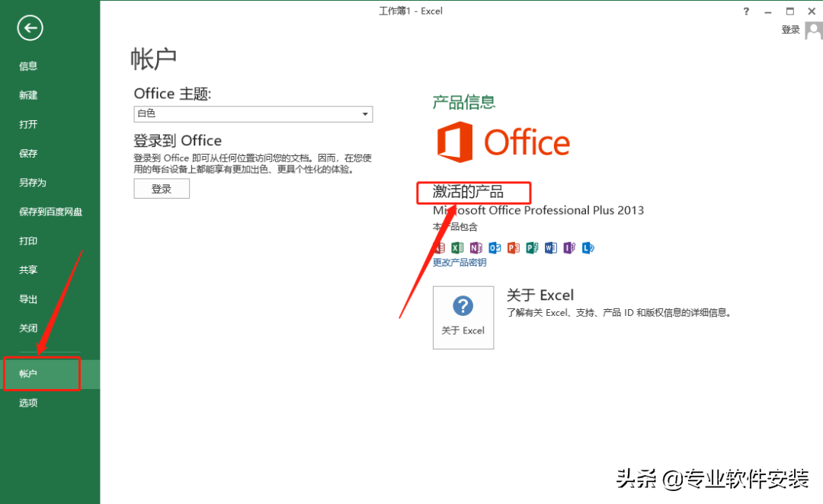The image size is (823, 504).
Task: Select the 帐户 sidebar item
Action: point(50,374)
